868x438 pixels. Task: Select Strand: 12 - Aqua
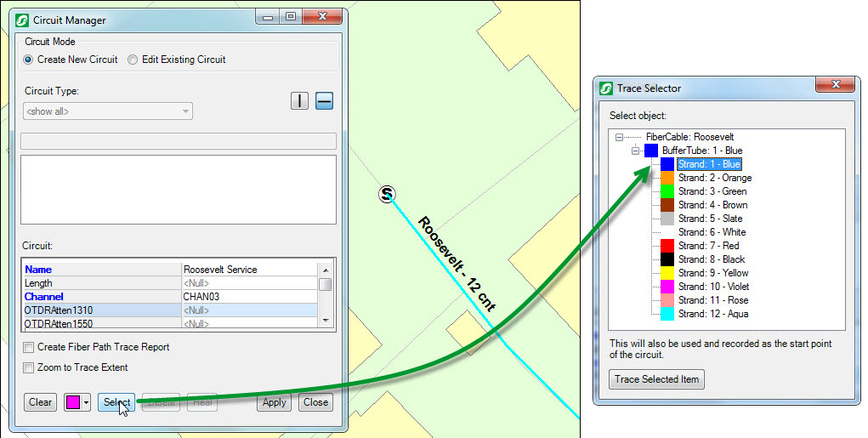tap(713, 314)
